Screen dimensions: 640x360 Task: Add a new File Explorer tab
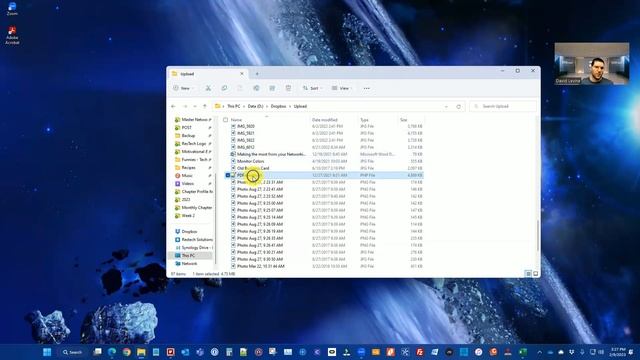tap(257, 74)
